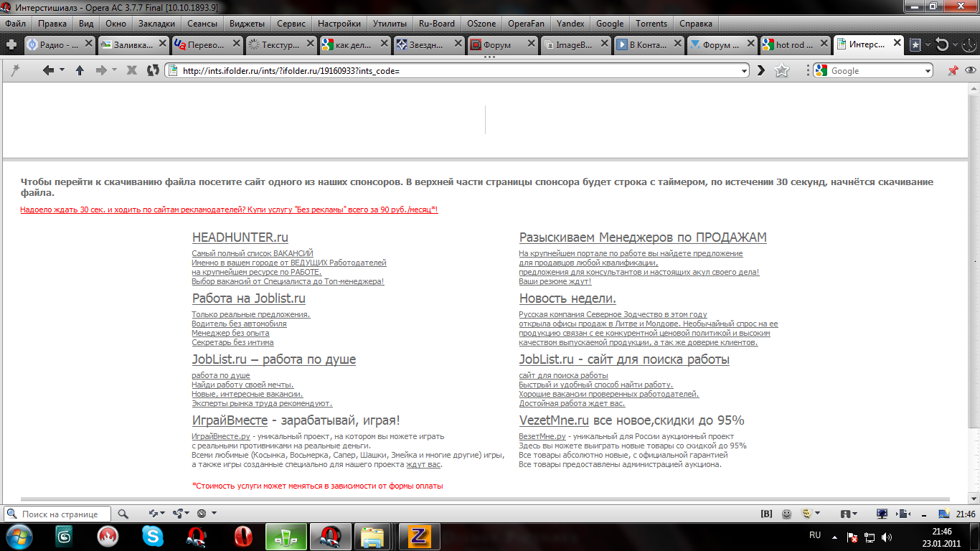980x551 pixels.
Task: Switch to the Радио tab
Action: 60,44
